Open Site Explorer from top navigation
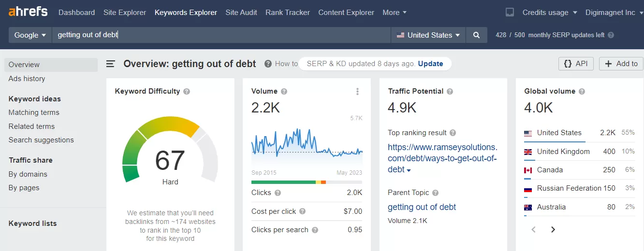 [125, 13]
